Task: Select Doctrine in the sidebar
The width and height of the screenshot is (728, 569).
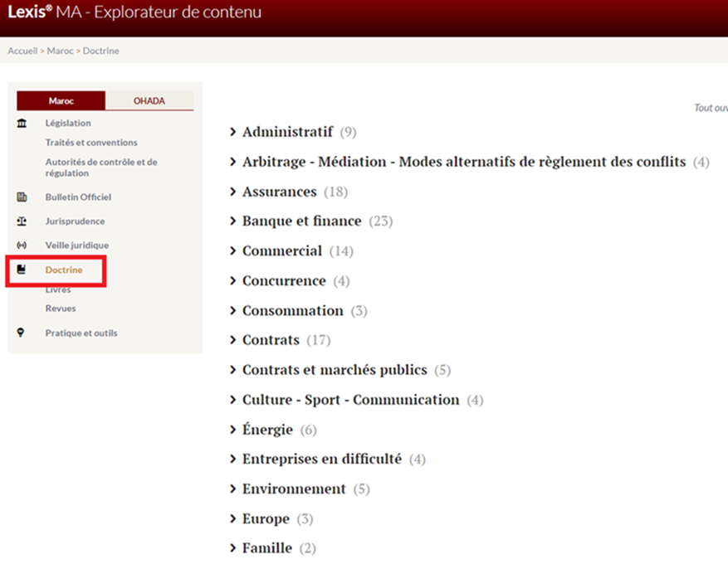Action: (64, 270)
